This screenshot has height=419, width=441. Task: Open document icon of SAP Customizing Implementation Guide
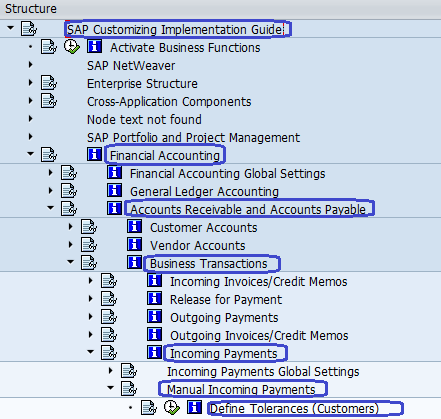[29, 29]
